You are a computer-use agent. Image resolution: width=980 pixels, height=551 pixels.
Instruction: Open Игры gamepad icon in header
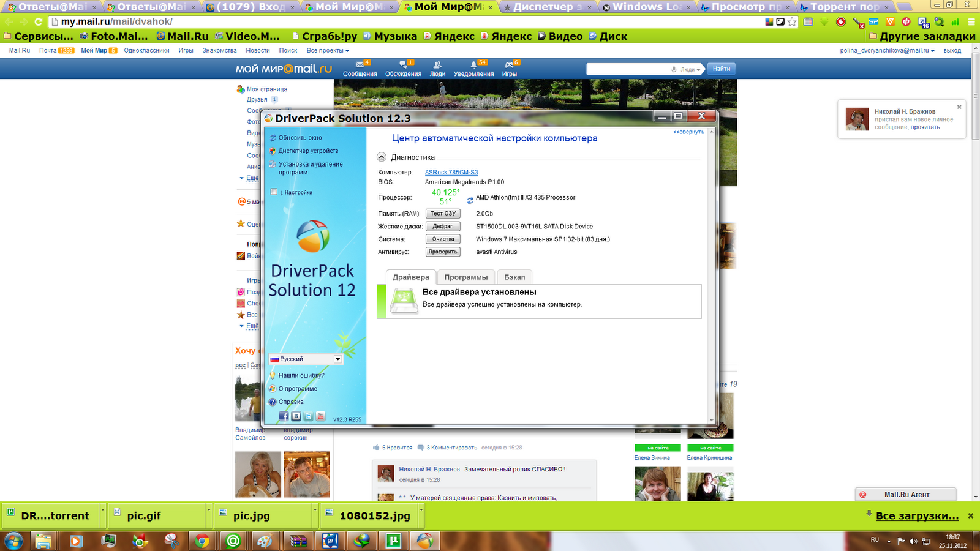509,64
